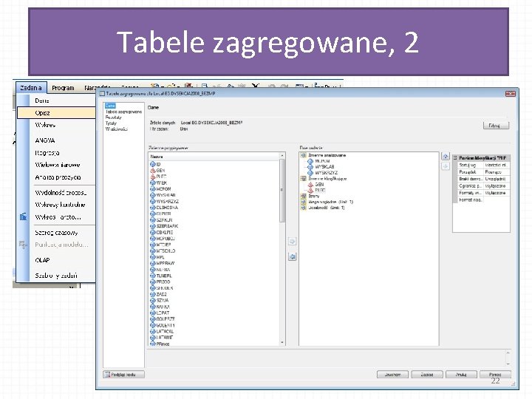The image size is (532, 399).
Task: Collapse the Poziom klasyfikacji PLEC property group
Action: [455, 158]
